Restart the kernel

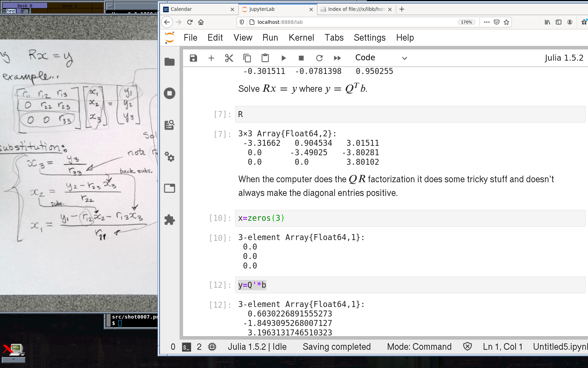click(319, 58)
